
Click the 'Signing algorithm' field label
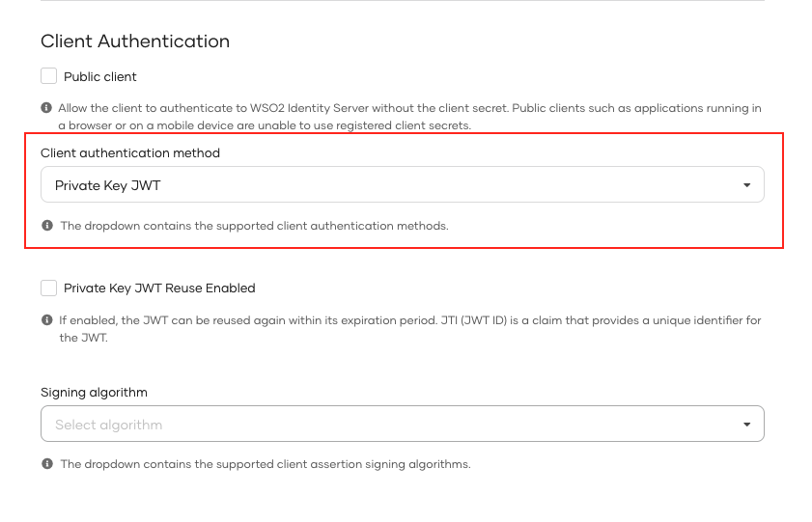tap(94, 393)
